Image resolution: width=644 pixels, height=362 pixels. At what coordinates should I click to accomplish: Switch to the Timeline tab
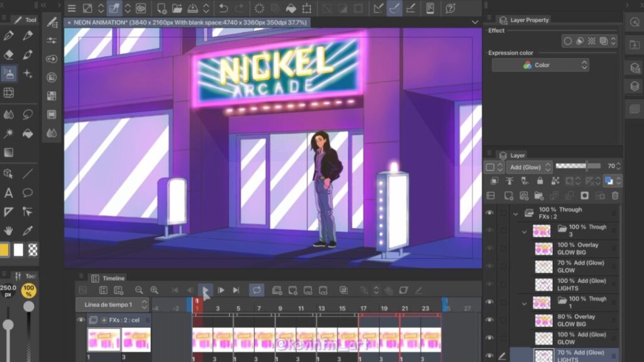[113, 278]
